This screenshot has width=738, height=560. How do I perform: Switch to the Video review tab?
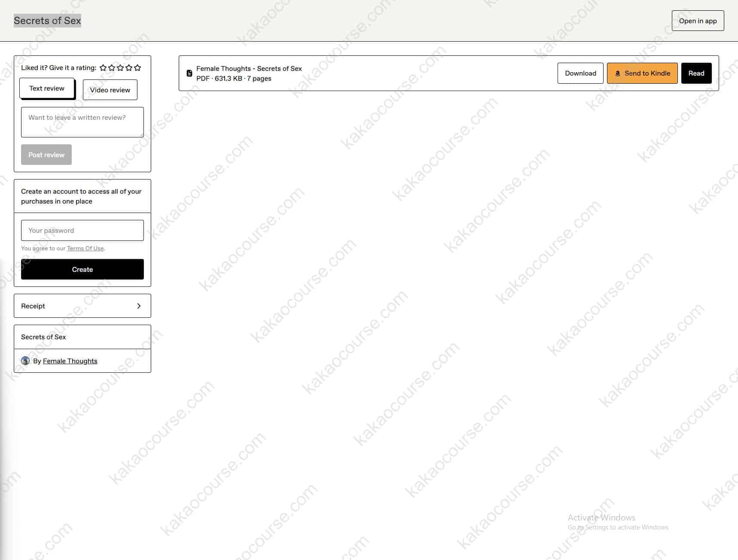[110, 90]
